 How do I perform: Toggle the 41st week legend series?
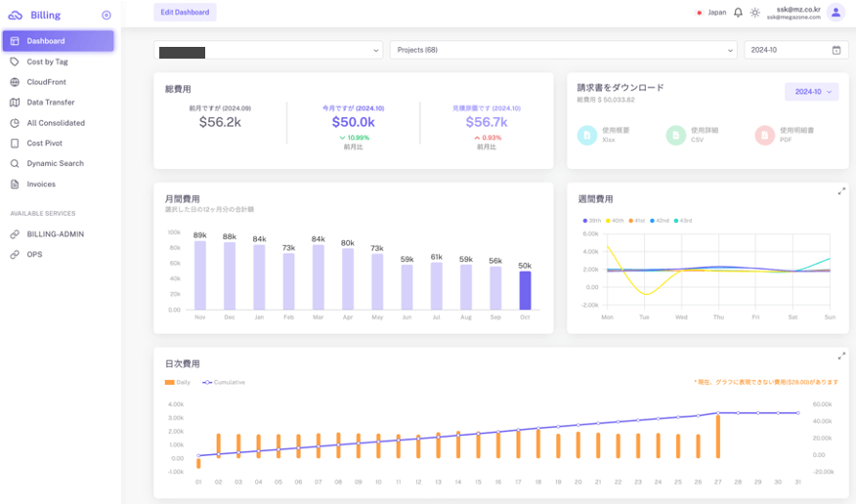pos(636,221)
